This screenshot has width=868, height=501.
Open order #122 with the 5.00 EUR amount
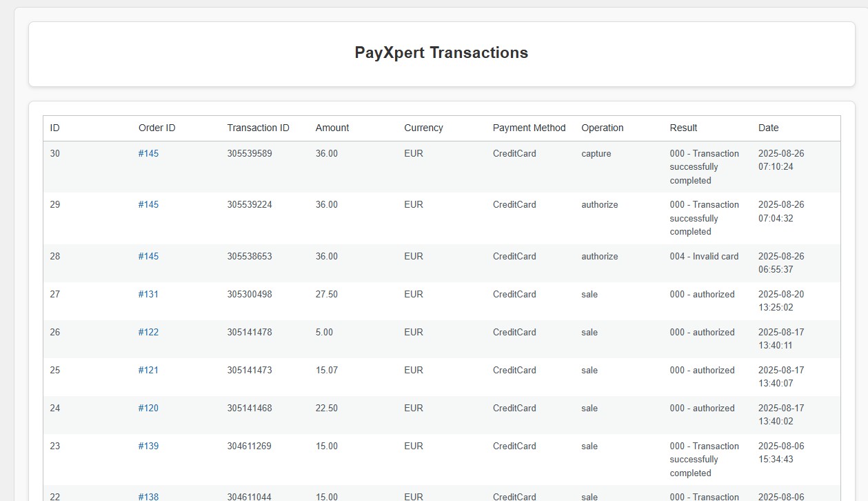click(148, 332)
